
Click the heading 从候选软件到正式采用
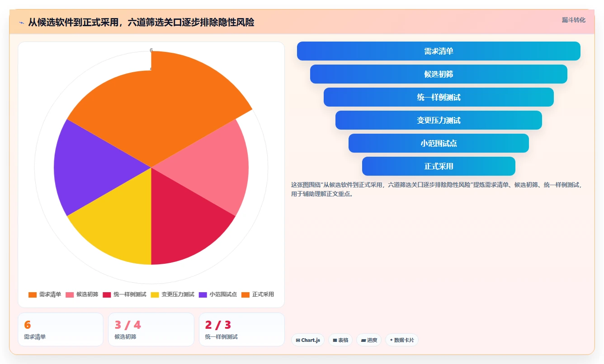coord(141,22)
